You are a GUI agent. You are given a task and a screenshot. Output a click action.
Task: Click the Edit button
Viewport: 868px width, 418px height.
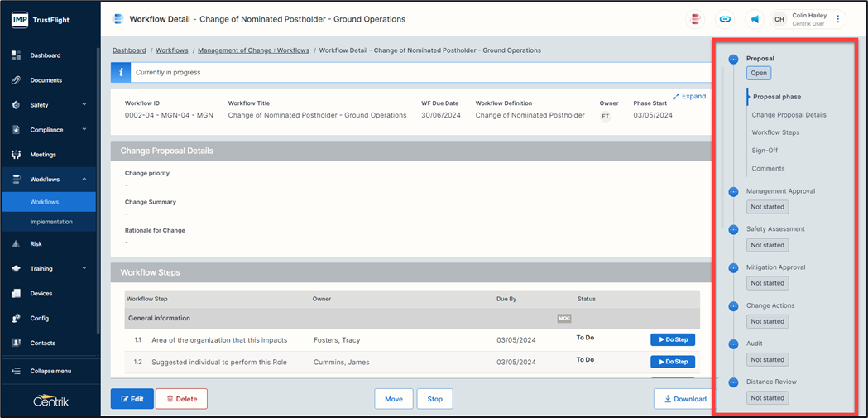(x=132, y=399)
